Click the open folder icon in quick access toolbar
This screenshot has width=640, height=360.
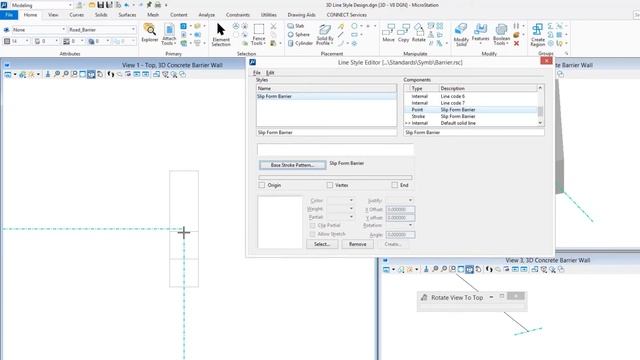92,5
